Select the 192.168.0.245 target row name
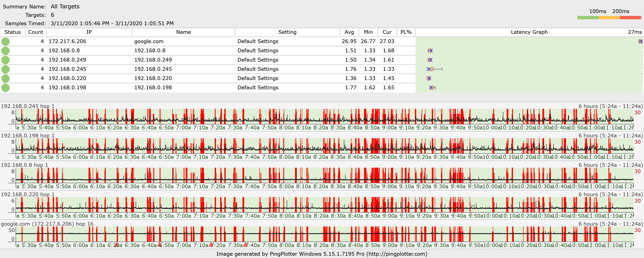 [153, 69]
